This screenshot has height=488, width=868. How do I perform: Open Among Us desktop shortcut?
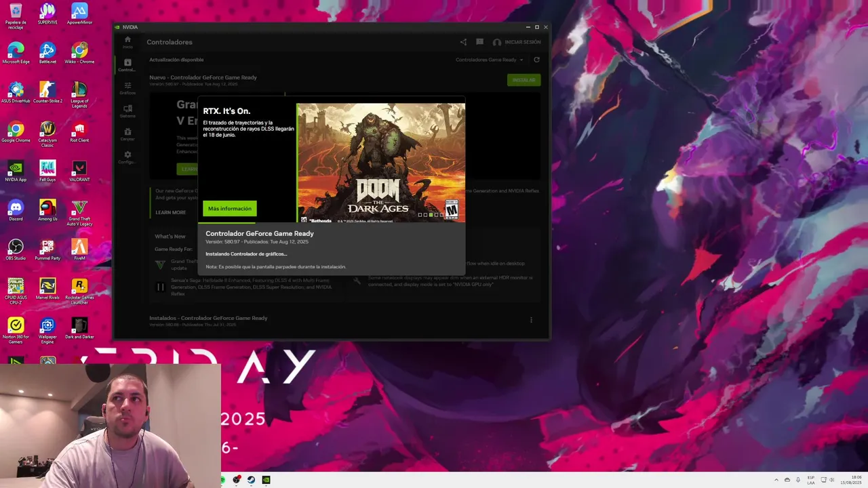pos(47,211)
